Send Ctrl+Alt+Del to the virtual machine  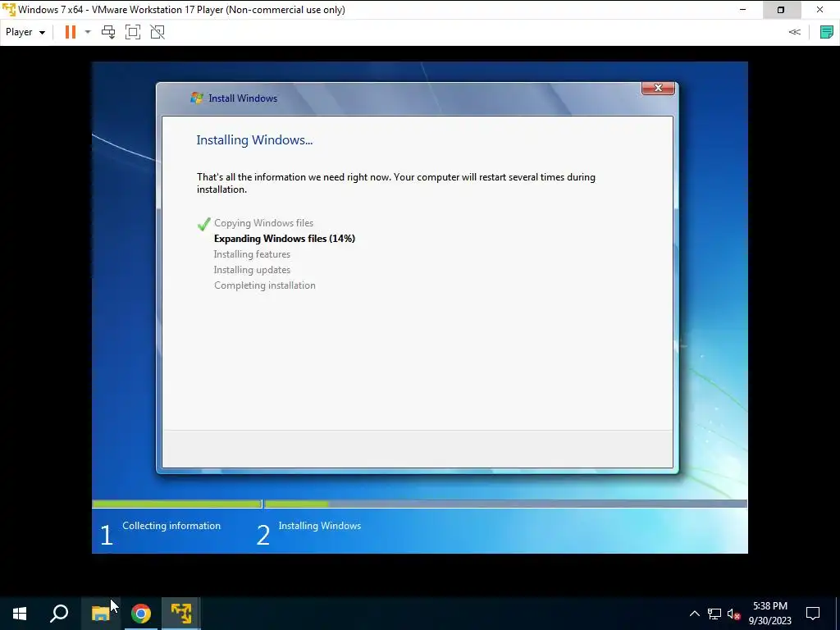(x=108, y=32)
